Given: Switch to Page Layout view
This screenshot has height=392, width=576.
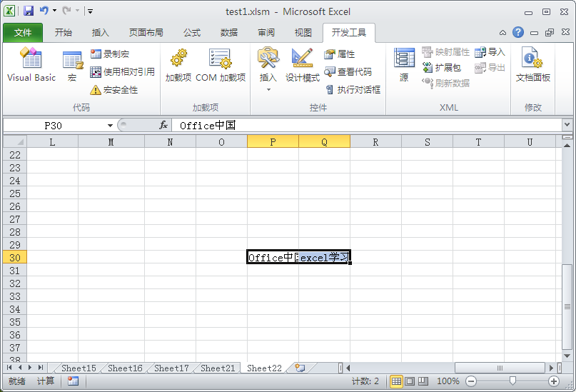Looking at the screenshot, I should [x=410, y=381].
